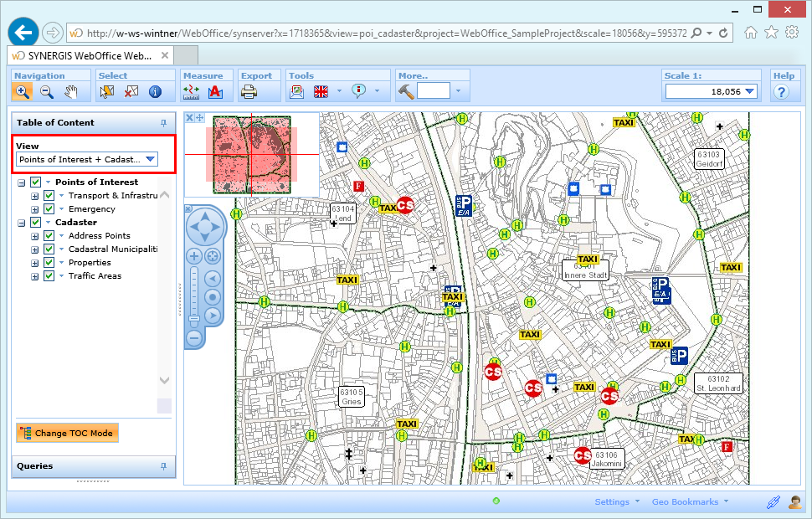This screenshot has height=519, width=812.
Task: Switch language using the British flag icon
Action: tap(321, 92)
